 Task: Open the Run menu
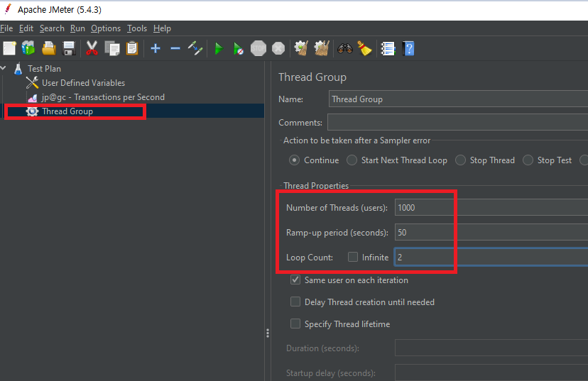pyautogui.click(x=77, y=28)
